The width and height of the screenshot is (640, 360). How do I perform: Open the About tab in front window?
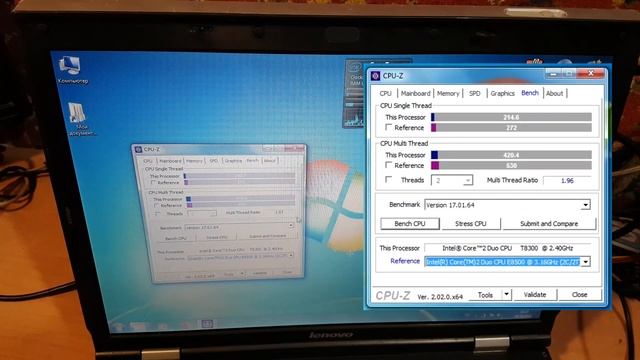(554, 93)
